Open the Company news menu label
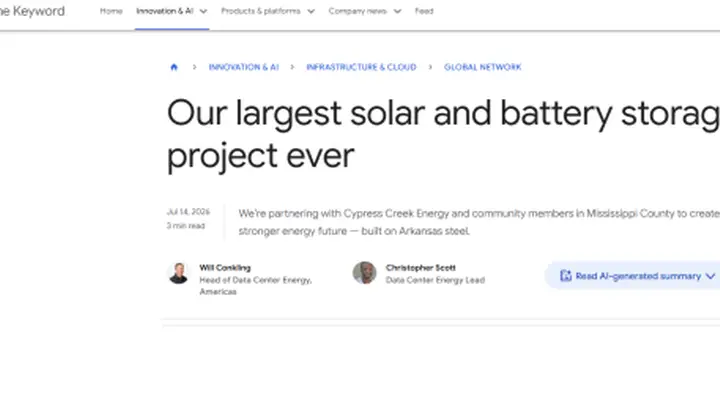Image resolution: width=720 pixels, height=405 pixels. coord(357,11)
